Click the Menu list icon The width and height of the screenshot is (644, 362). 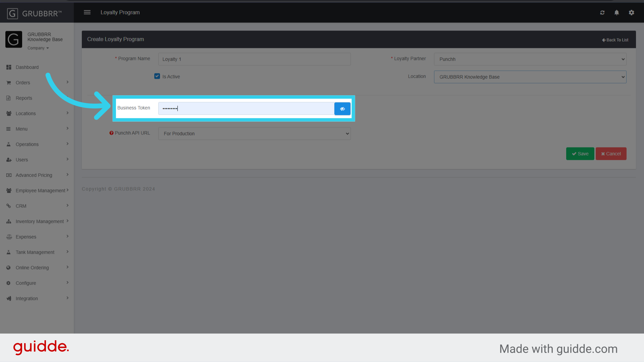click(x=9, y=129)
